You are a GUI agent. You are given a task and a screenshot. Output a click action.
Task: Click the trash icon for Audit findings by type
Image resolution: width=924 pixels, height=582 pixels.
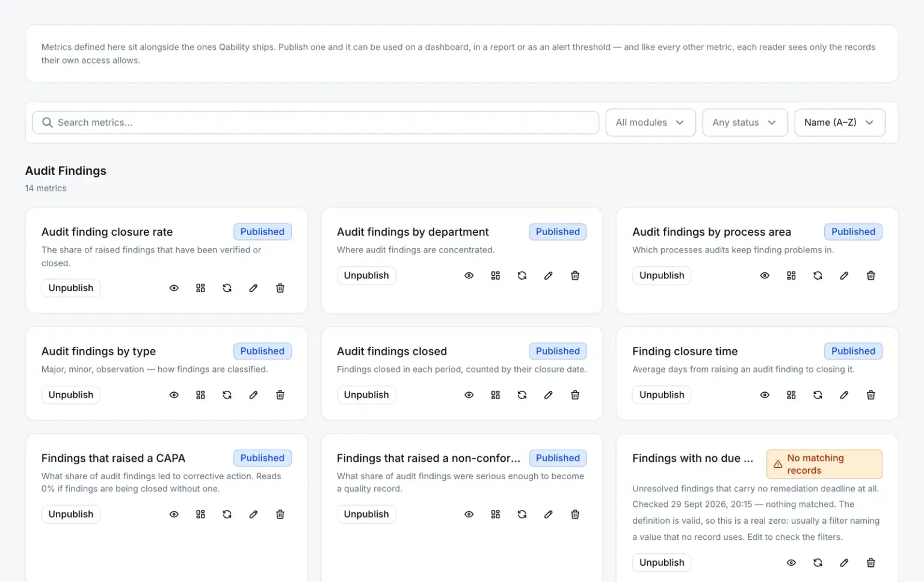tap(280, 395)
